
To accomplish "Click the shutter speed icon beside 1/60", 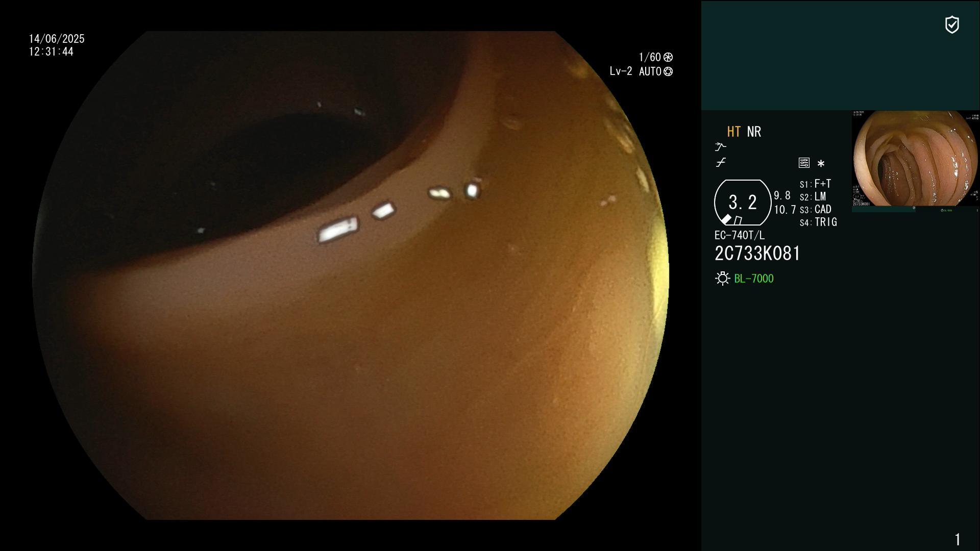I will point(668,57).
